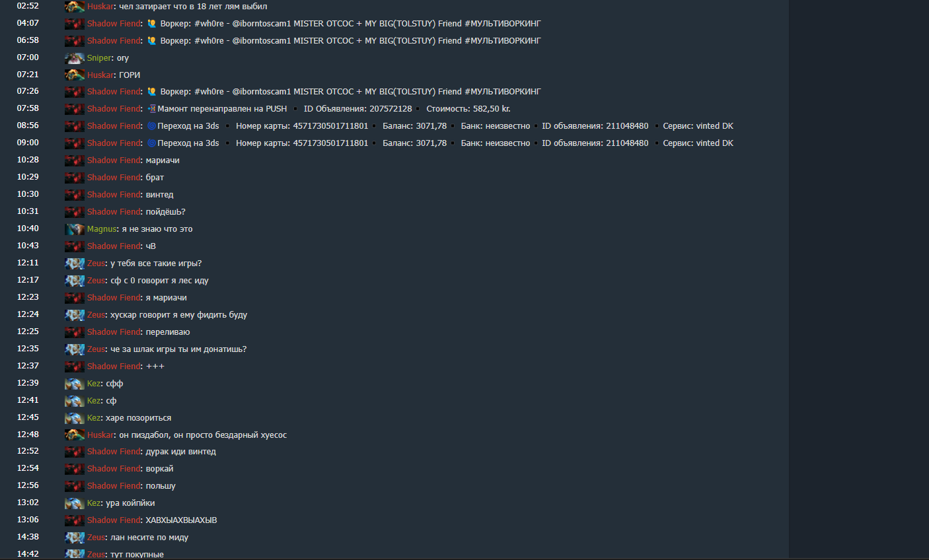Click the Zeus username at 12:24
The image size is (929, 560).
(x=96, y=315)
